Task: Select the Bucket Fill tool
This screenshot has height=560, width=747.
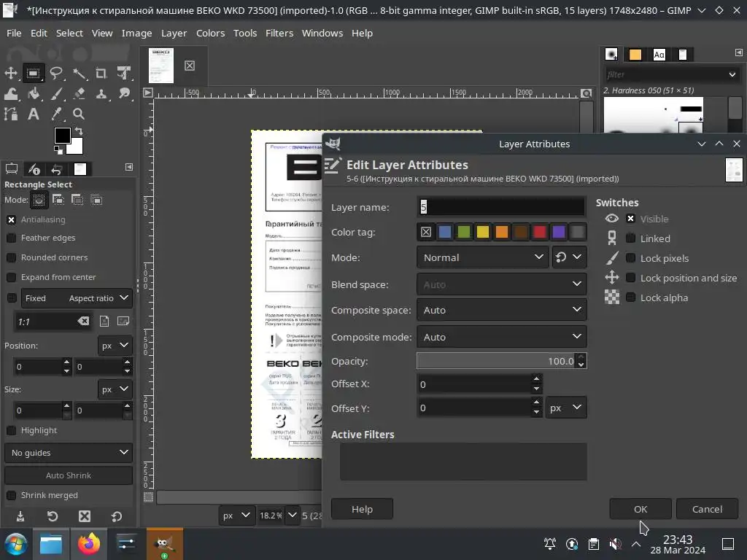Action: [34, 93]
